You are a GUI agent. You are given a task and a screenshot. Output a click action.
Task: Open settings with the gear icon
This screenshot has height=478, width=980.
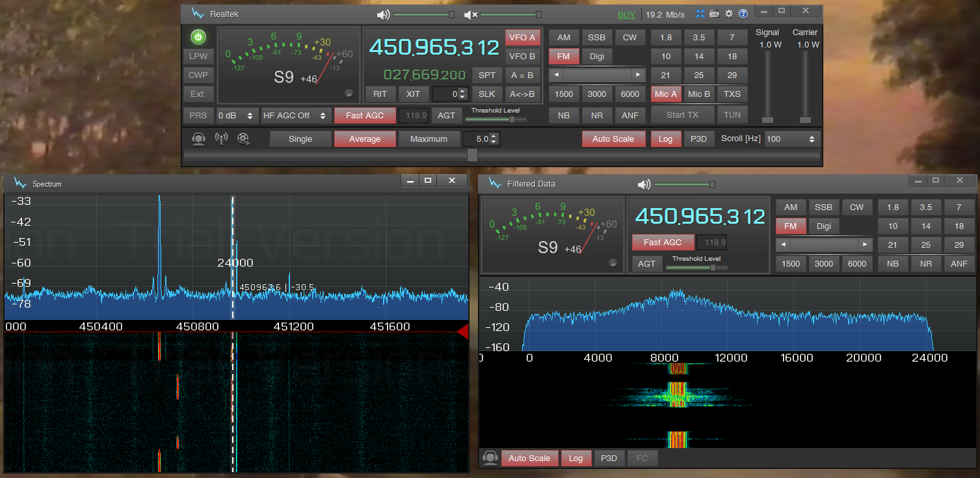pyautogui.click(x=728, y=14)
